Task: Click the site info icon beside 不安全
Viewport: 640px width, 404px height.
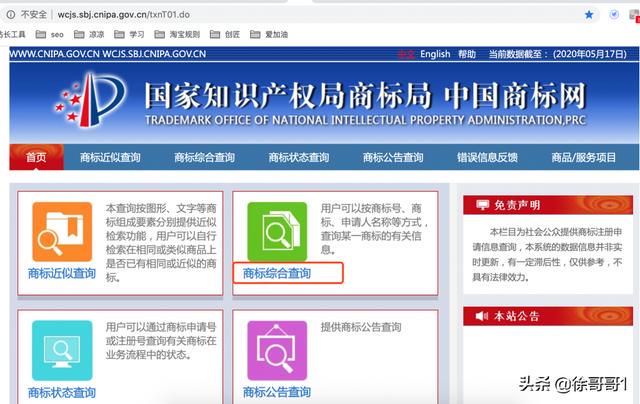Action: point(11,15)
